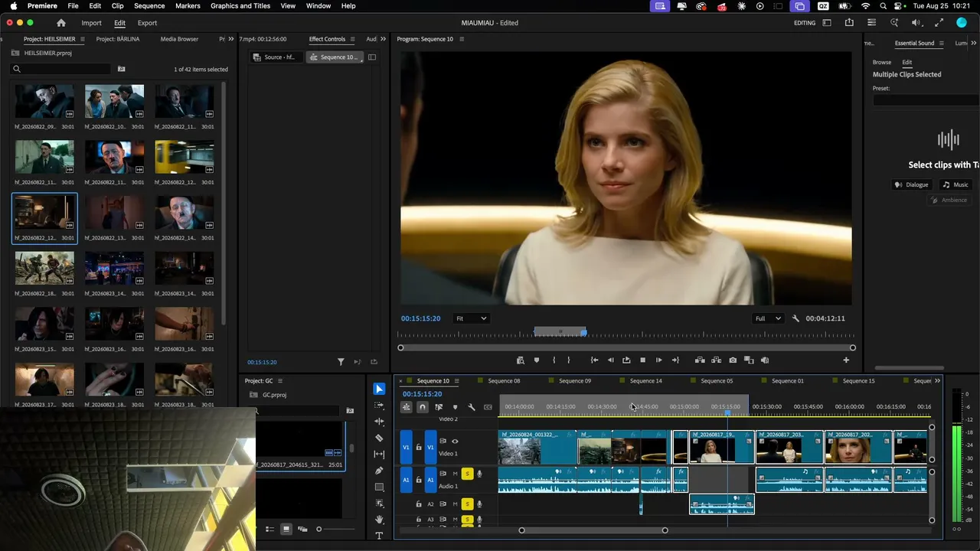
Task: Toggle Solo on Audio 1 track
Action: pos(467,474)
